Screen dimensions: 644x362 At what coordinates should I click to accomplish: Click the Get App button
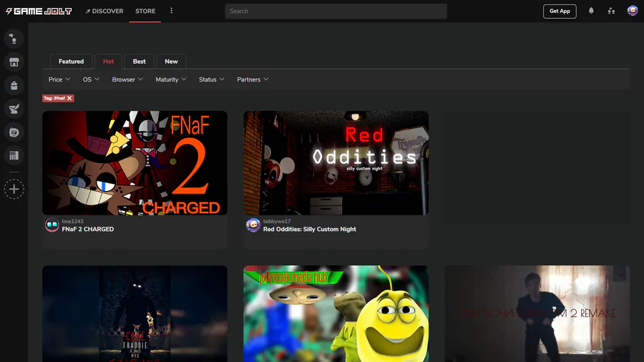(x=560, y=11)
